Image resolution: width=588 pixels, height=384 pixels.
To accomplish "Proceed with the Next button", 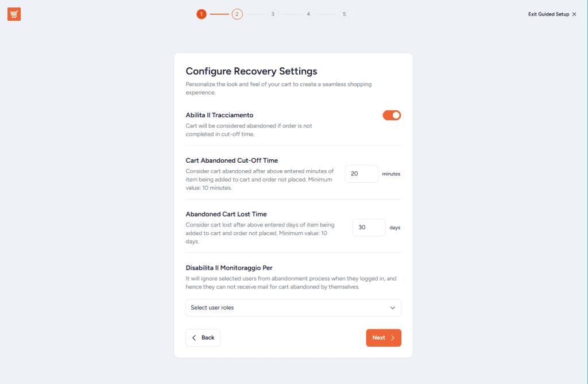I will (383, 338).
